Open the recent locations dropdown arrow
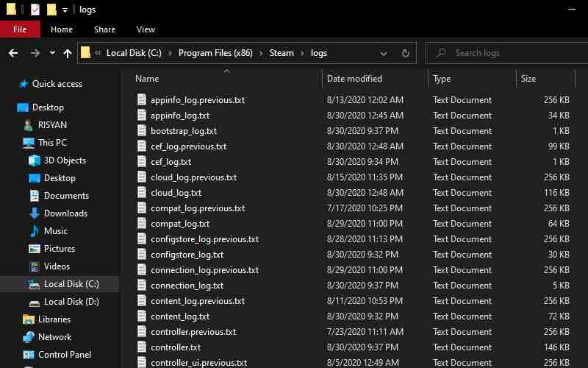This screenshot has height=368, width=588. coord(52,53)
